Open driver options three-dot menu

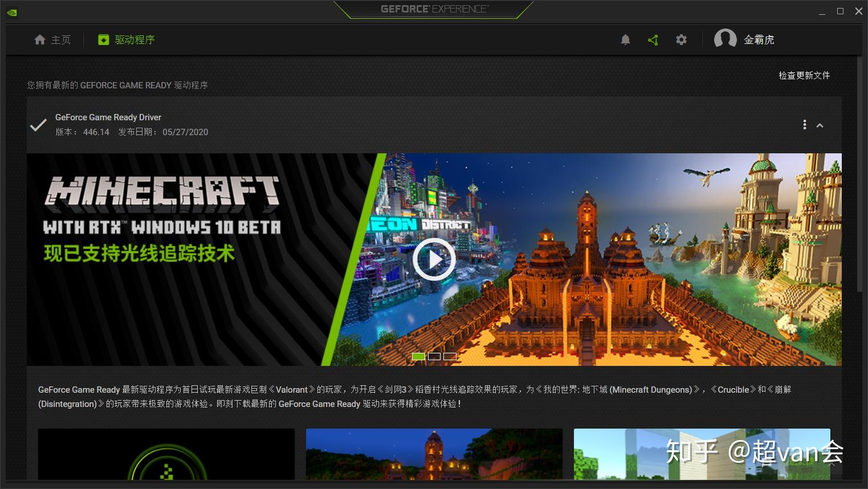pyautogui.click(x=804, y=125)
